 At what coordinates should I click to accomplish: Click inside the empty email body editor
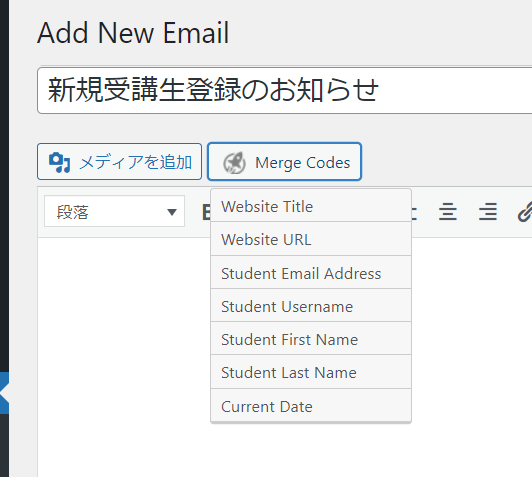(x=122, y=339)
